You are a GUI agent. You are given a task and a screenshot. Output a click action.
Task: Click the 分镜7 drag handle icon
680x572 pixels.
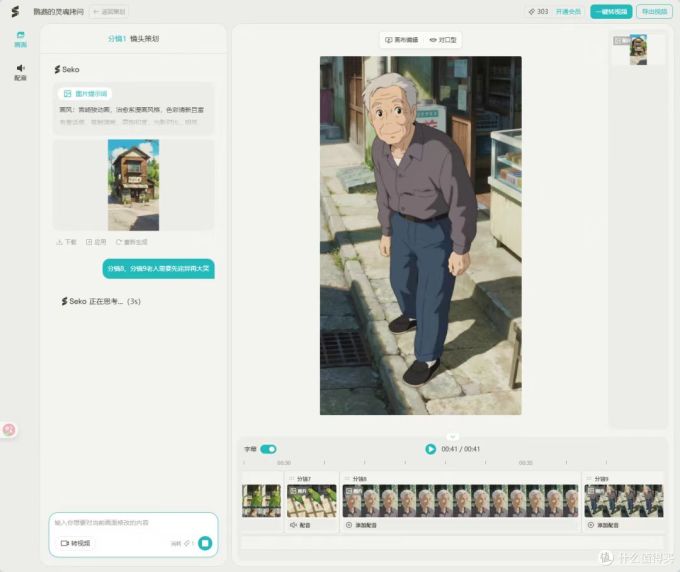point(291,479)
